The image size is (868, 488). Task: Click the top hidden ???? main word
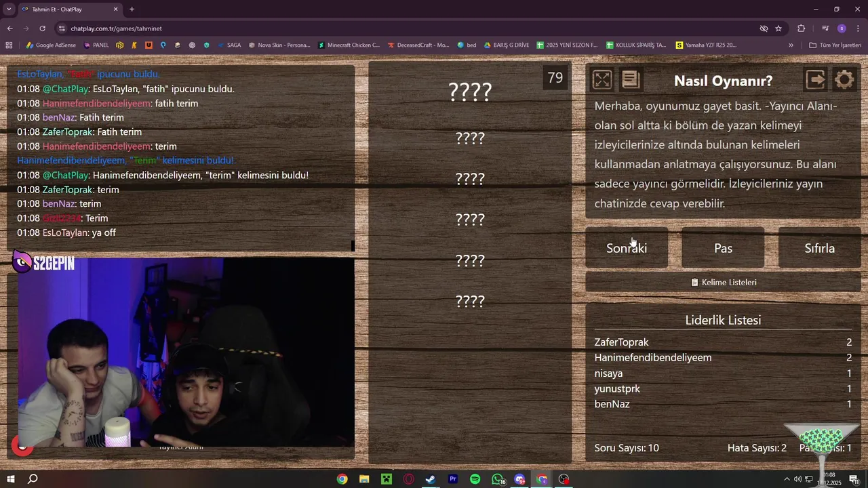click(x=470, y=91)
